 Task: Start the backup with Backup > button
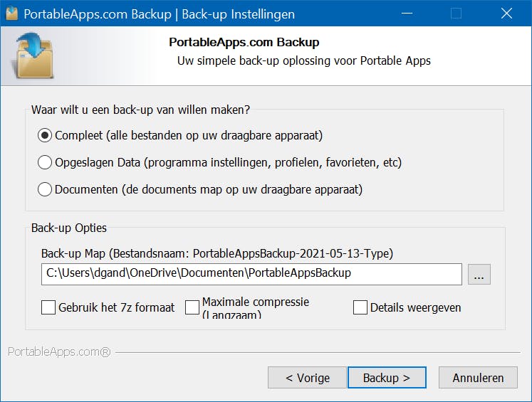(x=387, y=378)
